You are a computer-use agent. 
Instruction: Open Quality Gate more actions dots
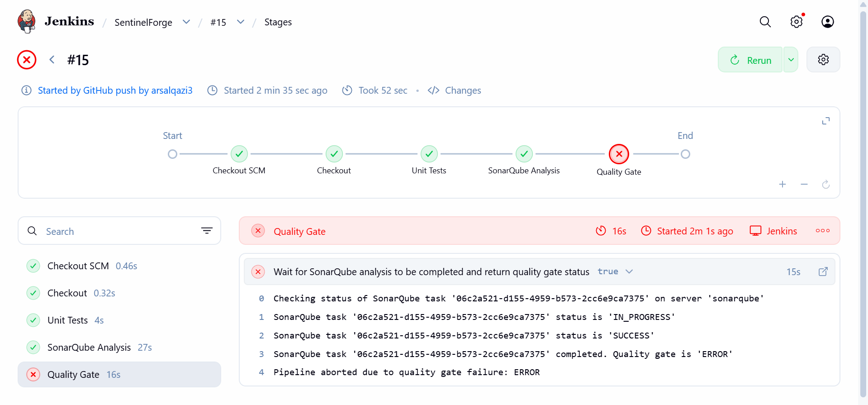[823, 231]
